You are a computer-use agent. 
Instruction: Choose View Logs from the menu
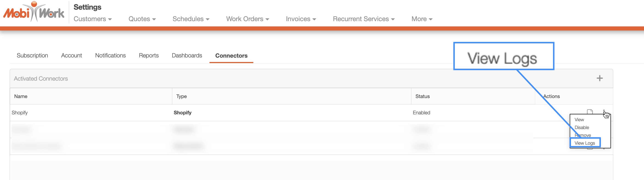pos(585,143)
